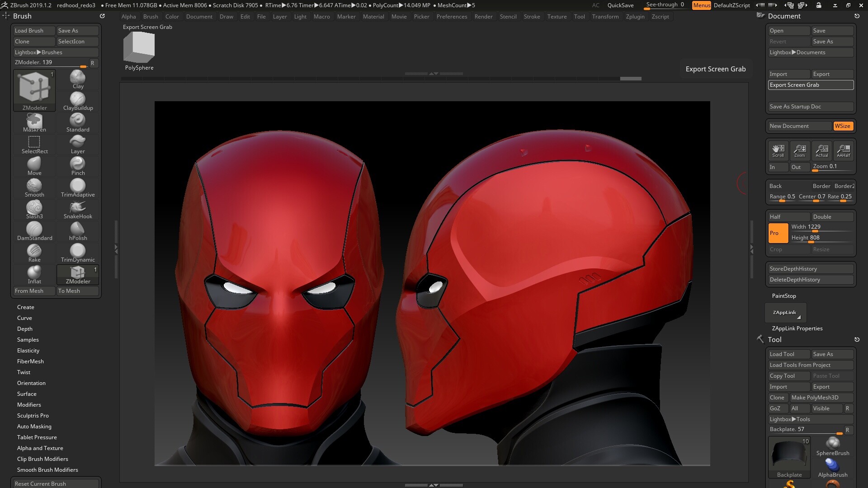Image resolution: width=868 pixels, height=488 pixels.
Task: Choose the TrimAdaptive brush
Action: (78, 188)
